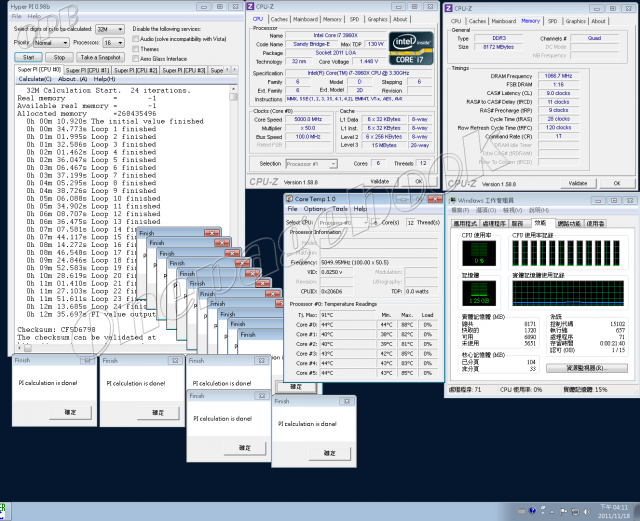This screenshot has height=521, width=640.
Task: Click OK in the right CPU-Z Memory window
Action: coord(617,183)
